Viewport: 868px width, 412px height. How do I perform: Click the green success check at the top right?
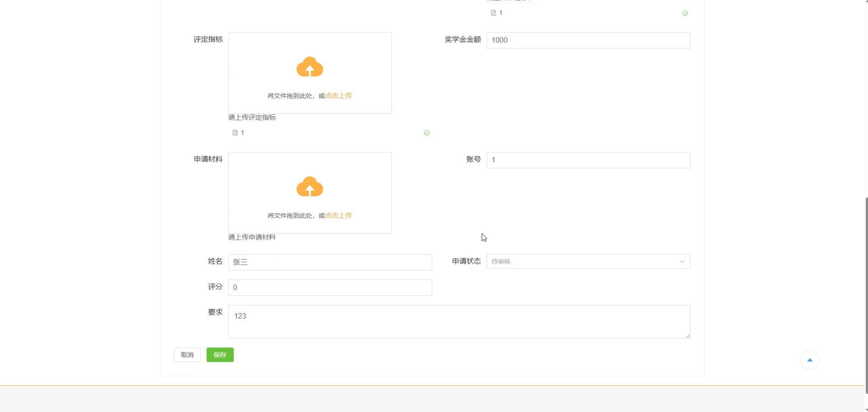(x=685, y=13)
